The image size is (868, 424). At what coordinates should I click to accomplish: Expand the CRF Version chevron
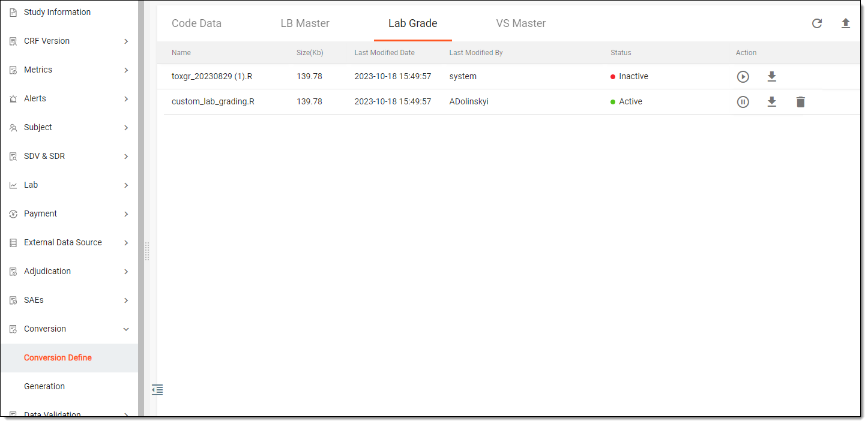point(126,41)
